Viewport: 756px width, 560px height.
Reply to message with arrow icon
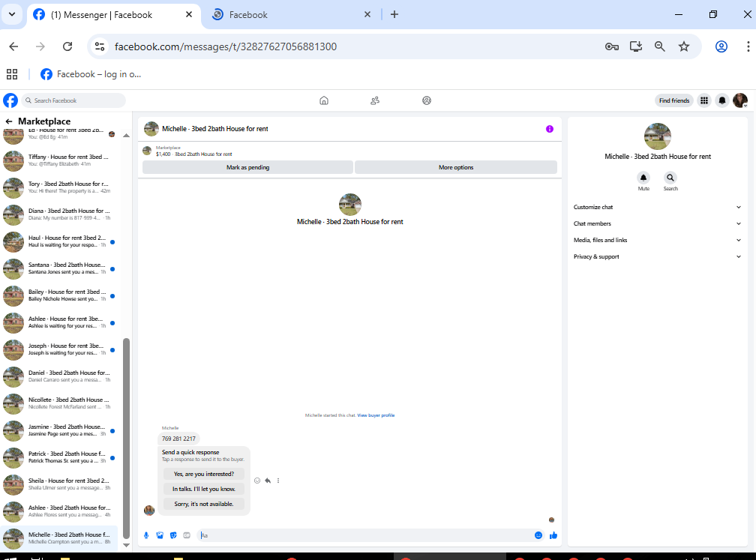(x=268, y=481)
